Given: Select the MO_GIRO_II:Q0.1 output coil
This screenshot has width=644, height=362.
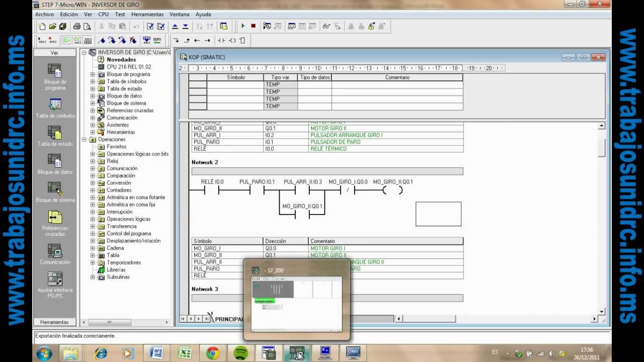Looking at the screenshot, I should (x=393, y=190).
